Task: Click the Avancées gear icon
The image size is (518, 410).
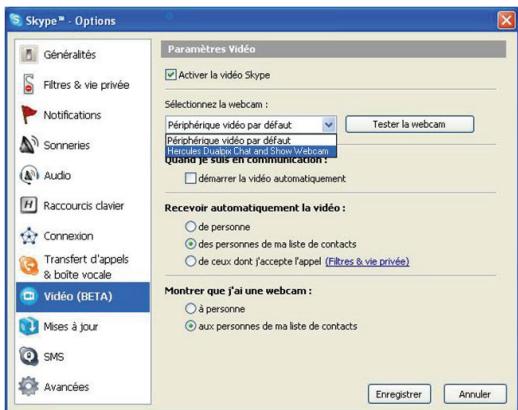Action: tap(29, 386)
